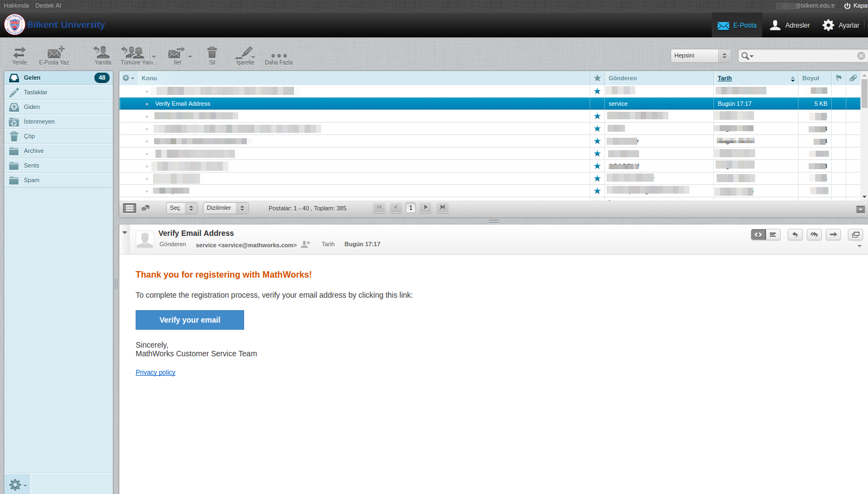Click Hakkında in top bar
The height and width of the screenshot is (494, 868).
(16, 5)
